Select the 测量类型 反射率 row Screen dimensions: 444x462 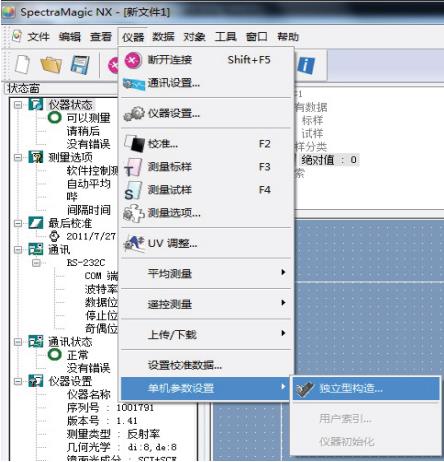pos(113,434)
